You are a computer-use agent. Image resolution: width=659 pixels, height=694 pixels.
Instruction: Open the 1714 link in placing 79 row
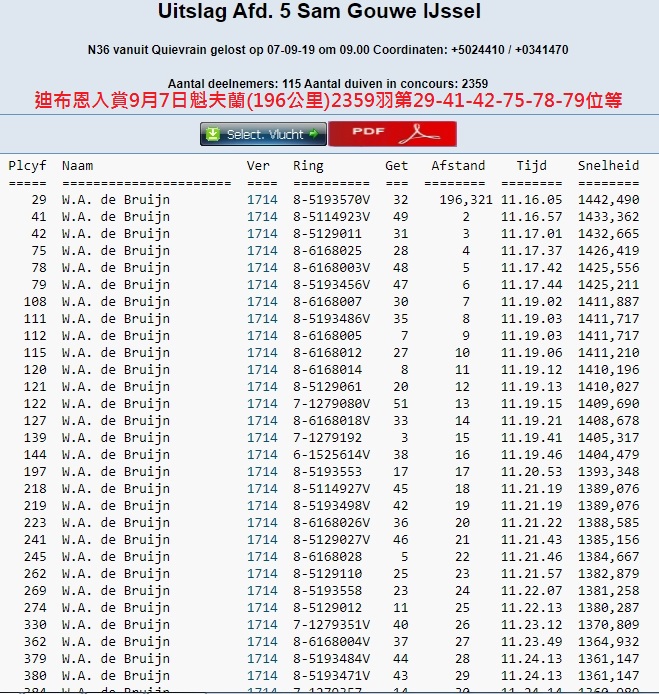coord(262,285)
